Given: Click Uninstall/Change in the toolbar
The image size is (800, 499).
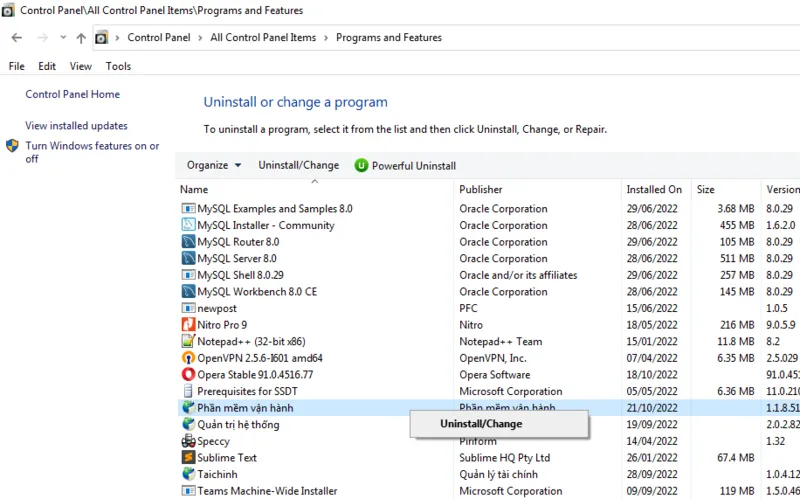Looking at the screenshot, I should (x=298, y=165).
